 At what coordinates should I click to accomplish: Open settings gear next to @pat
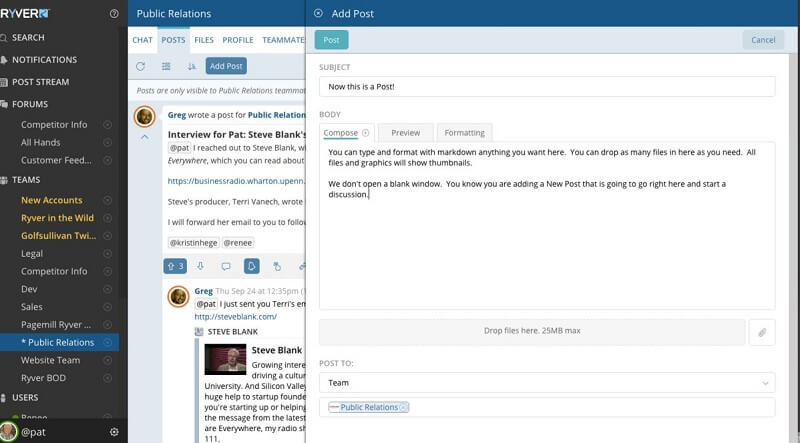click(x=114, y=432)
